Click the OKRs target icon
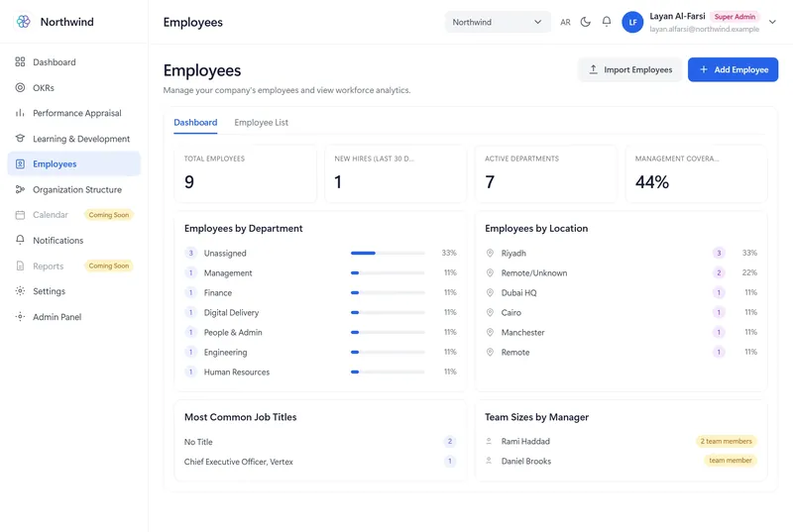The width and height of the screenshot is (793, 532). pos(20,87)
